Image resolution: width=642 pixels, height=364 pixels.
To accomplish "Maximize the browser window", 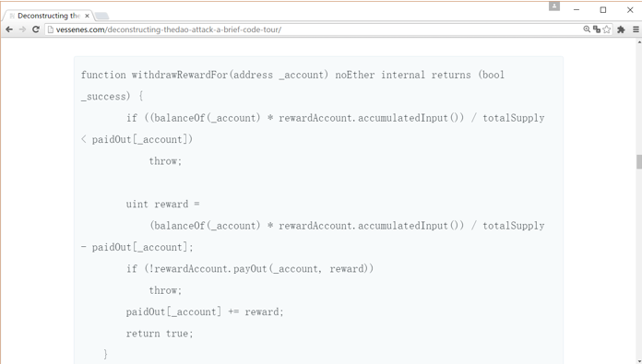I will (x=603, y=10).
